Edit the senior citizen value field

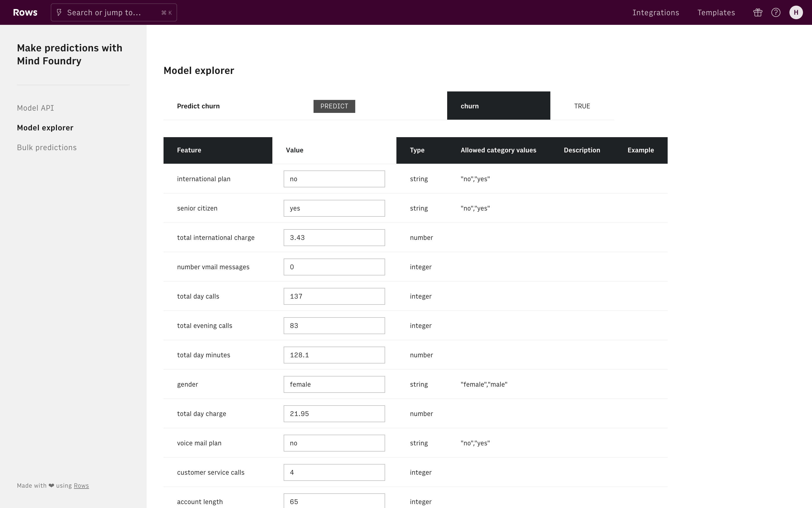tap(334, 208)
